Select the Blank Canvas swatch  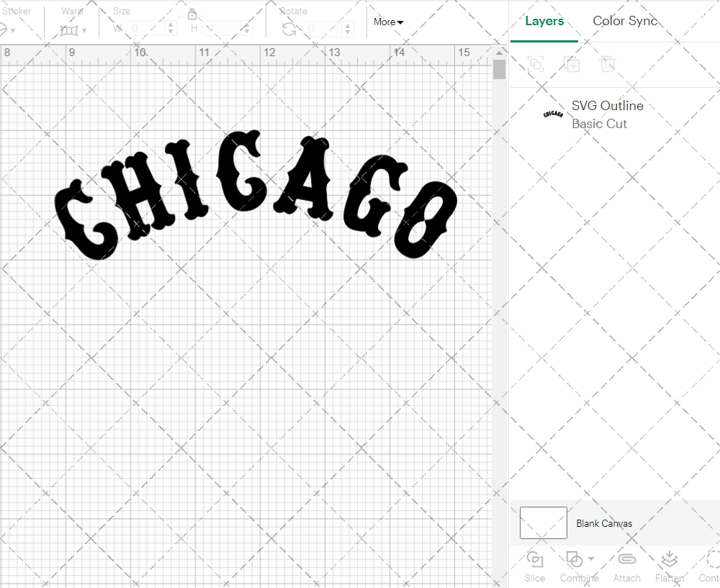[543, 523]
